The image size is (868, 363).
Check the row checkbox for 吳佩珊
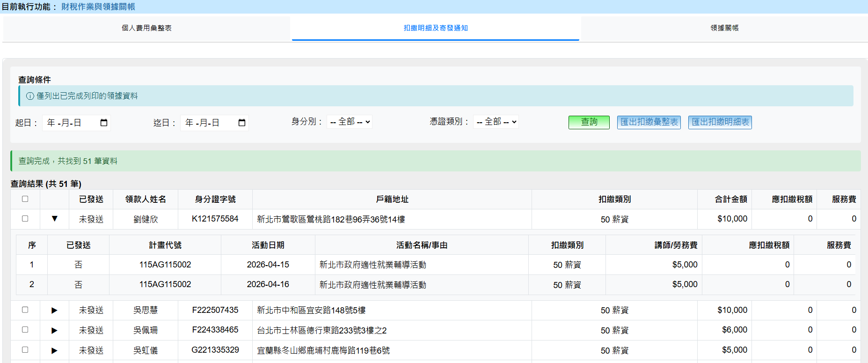25,330
